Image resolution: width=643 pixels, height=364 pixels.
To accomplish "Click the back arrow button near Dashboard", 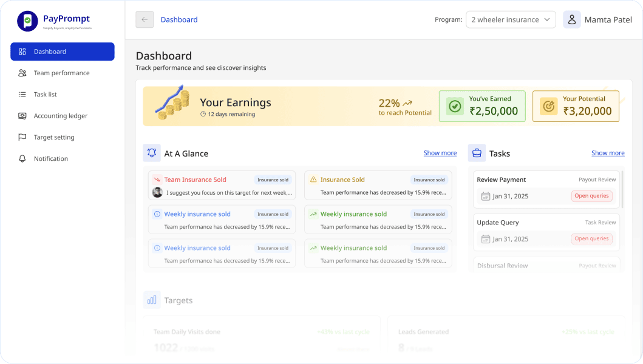I will pyautogui.click(x=144, y=19).
